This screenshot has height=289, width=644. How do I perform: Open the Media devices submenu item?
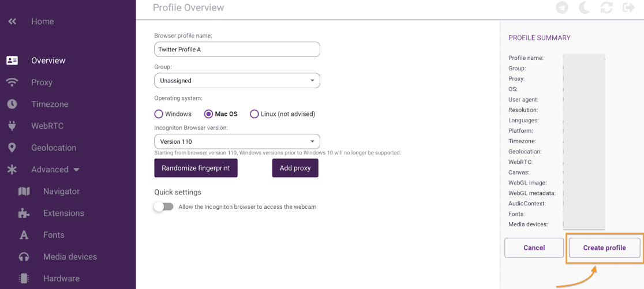pos(70,257)
